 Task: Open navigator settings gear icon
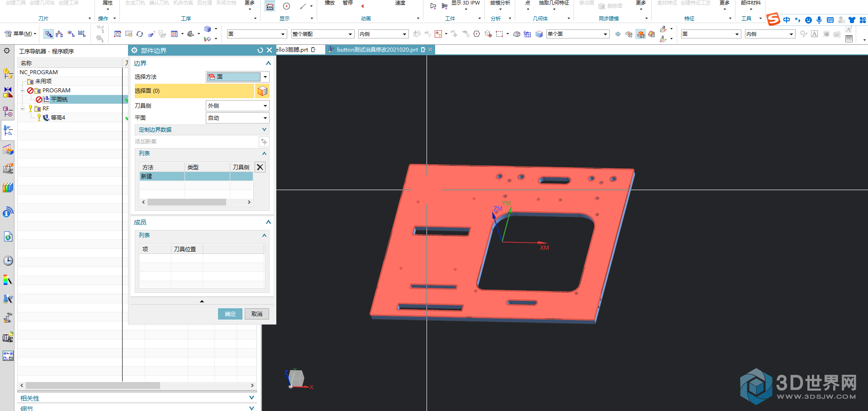point(7,51)
